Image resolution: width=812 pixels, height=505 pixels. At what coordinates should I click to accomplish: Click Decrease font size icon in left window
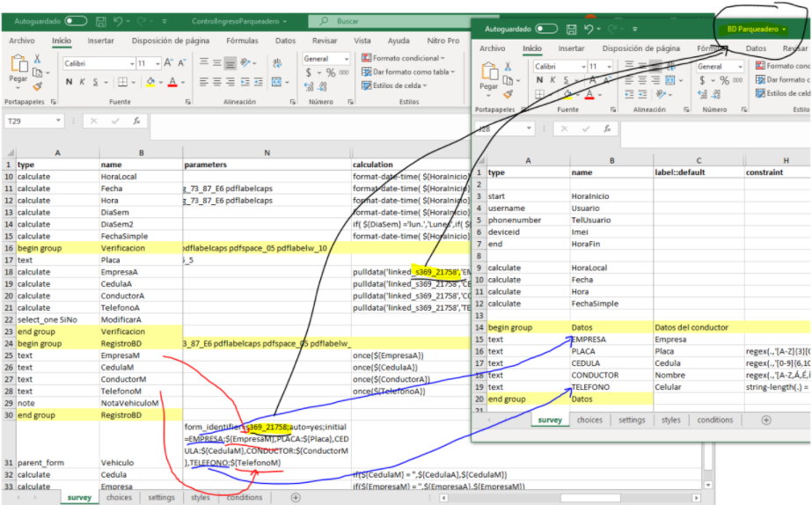click(x=182, y=63)
